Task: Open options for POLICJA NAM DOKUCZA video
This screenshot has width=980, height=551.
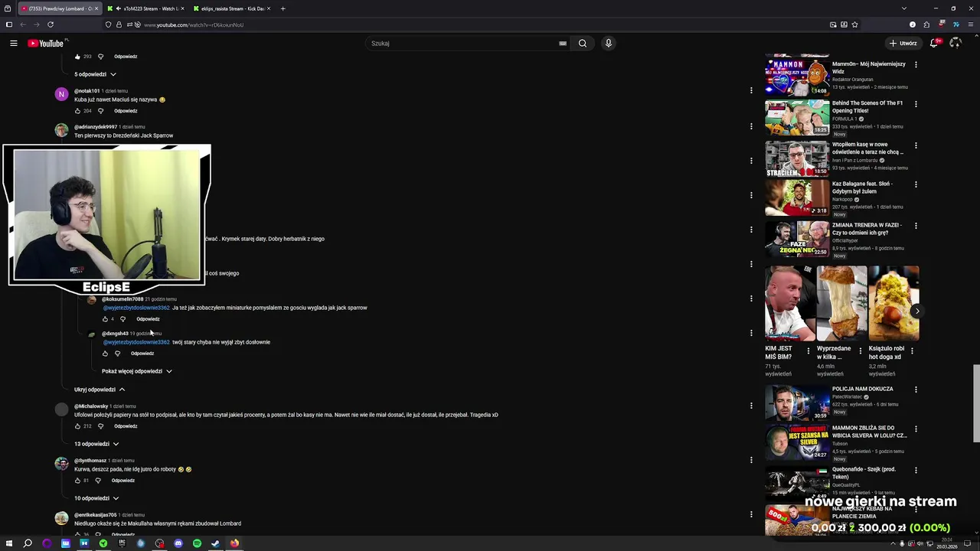Action: click(916, 390)
